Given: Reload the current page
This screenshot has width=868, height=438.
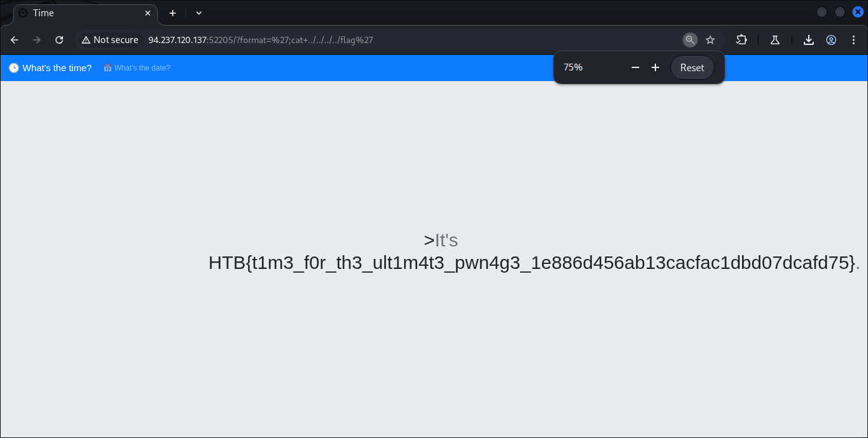Looking at the screenshot, I should 59,40.
